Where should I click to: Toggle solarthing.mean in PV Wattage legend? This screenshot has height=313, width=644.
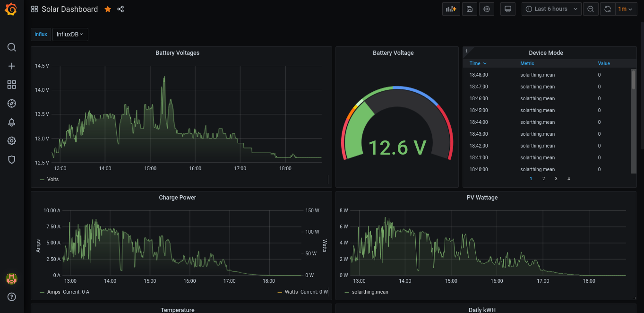370,292
